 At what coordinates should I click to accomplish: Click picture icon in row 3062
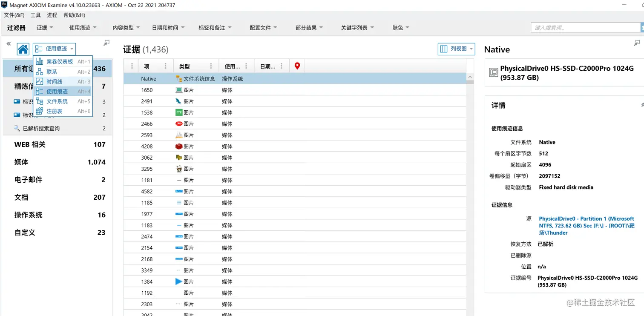click(x=179, y=158)
